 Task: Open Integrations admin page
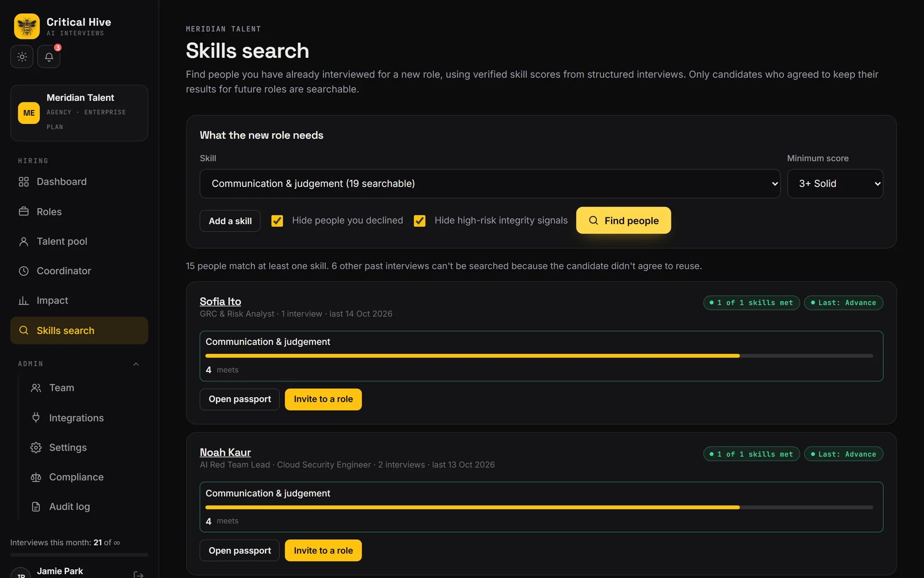pos(85,418)
